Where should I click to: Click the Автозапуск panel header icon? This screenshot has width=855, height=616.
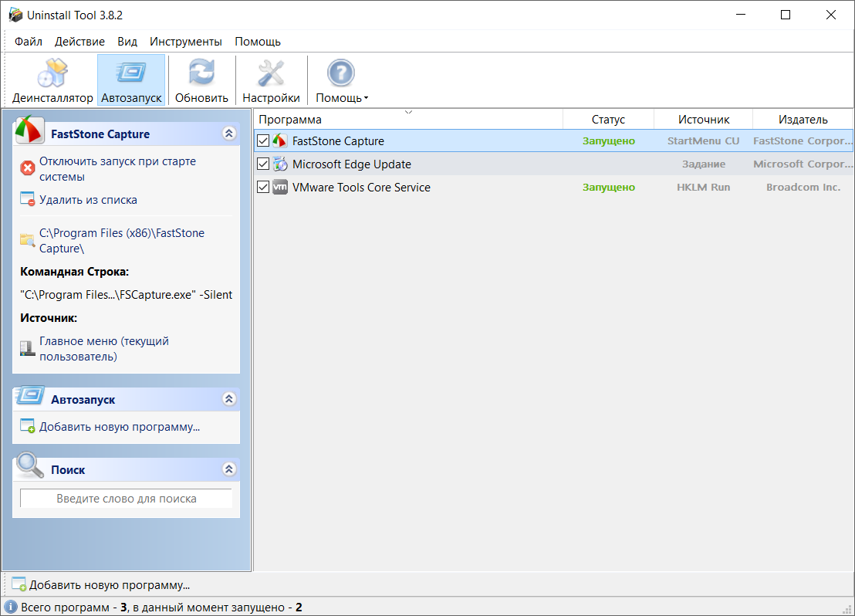pos(30,395)
